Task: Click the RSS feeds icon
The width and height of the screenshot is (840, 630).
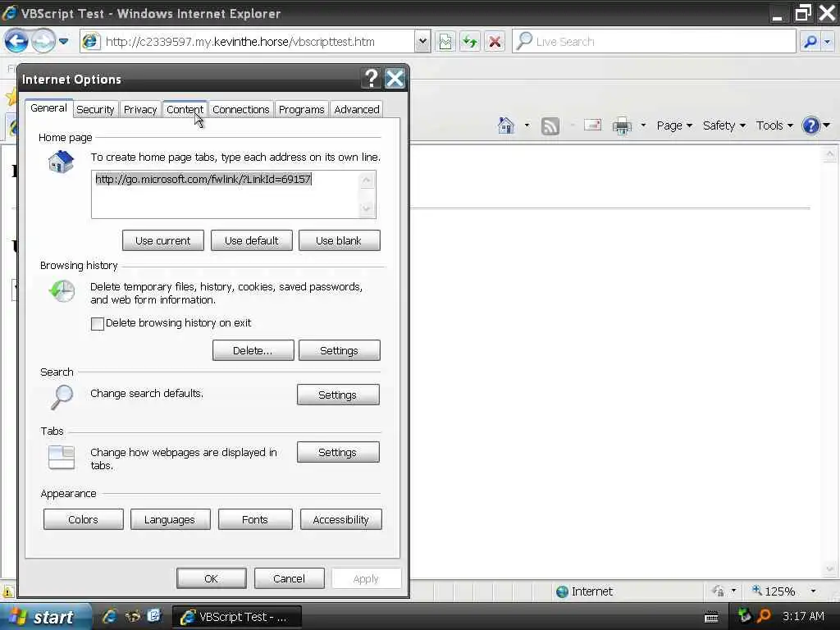Action: 550,126
